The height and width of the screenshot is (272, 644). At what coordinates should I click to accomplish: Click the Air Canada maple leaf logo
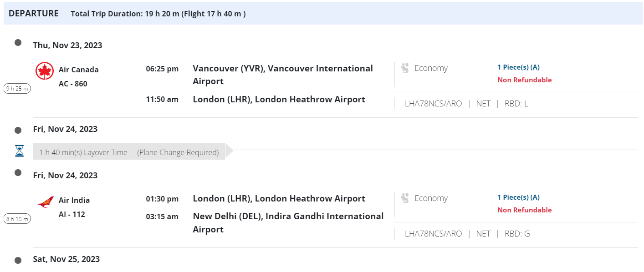(45, 71)
